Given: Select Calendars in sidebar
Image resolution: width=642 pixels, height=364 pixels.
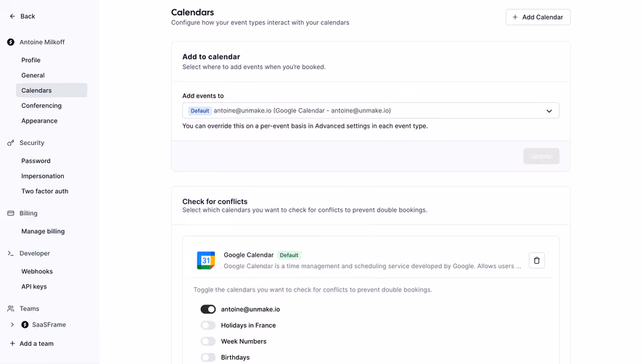Looking at the screenshot, I should pyautogui.click(x=52, y=91).
